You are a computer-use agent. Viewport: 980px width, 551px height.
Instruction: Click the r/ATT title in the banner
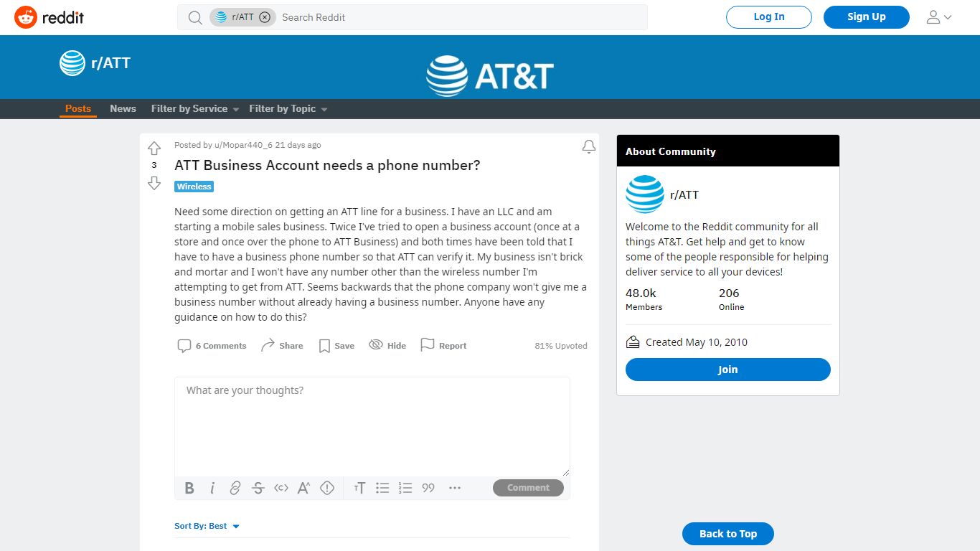click(x=111, y=63)
